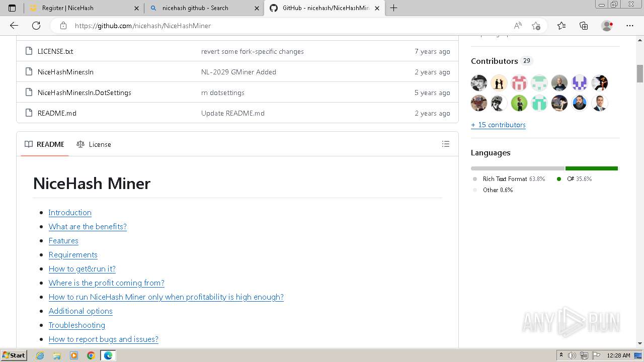This screenshot has width=644, height=362.
Task: Click the gray Rich Text Format language bar segment
Action: click(x=518, y=168)
